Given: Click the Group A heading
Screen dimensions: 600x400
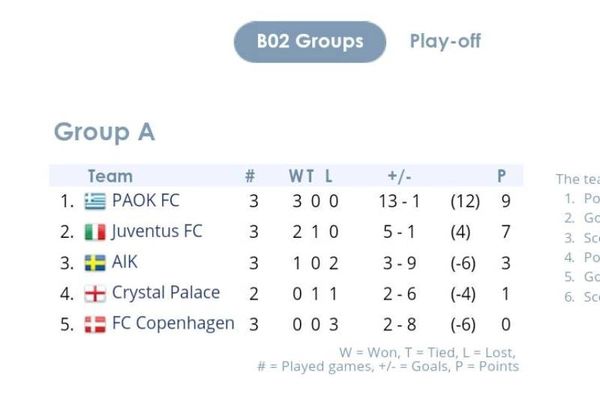Looking at the screenshot, I should [x=104, y=132].
